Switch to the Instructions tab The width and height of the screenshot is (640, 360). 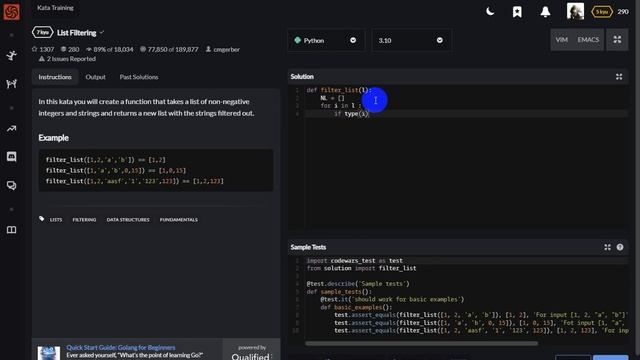pos(55,77)
